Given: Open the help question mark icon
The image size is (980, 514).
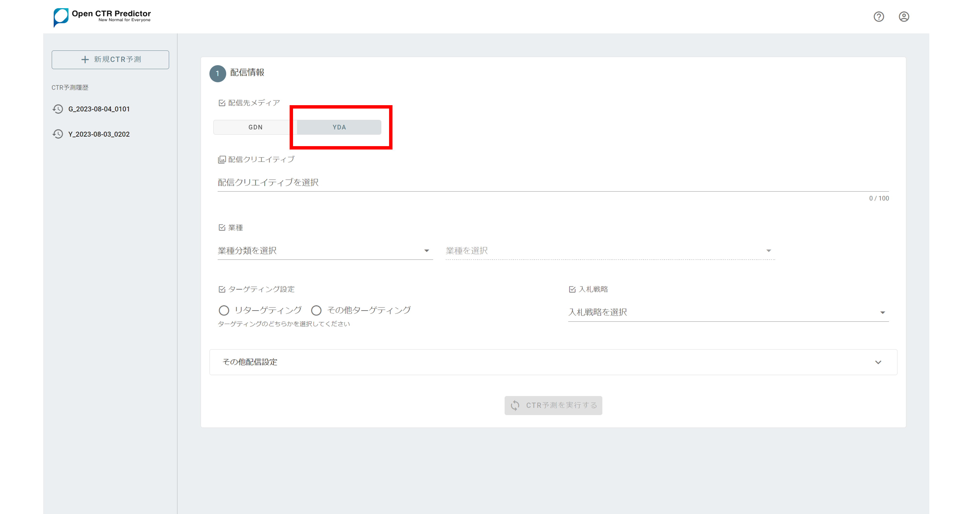Looking at the screenshot, I should (x=878, y=17).
